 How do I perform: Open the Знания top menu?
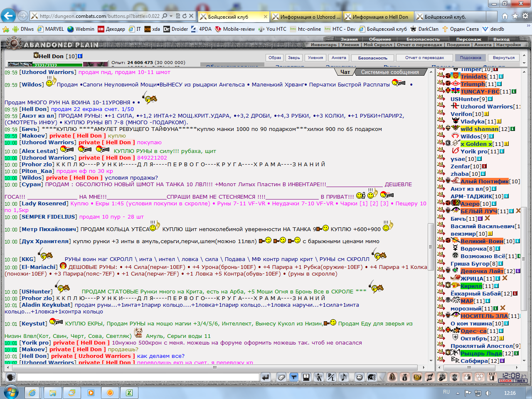coord(349,39)
